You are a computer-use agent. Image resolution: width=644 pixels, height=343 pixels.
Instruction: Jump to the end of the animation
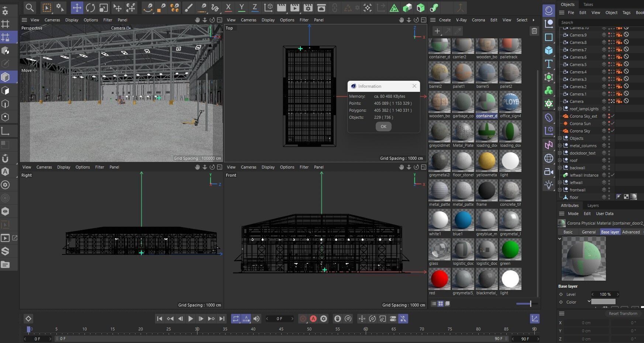click(222, 319)
